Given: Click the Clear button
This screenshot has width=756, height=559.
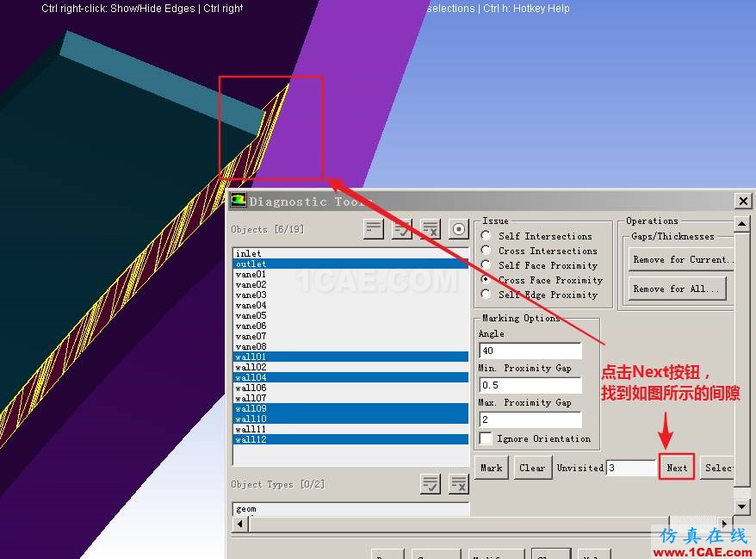Looking at the screenshot, I should 532,468.
